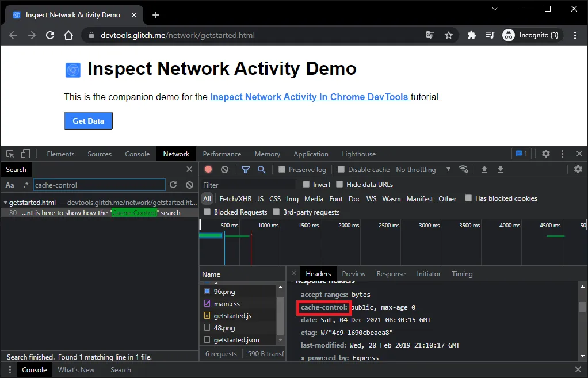Open the Application tab
Image resolution: width=588 pixels, height=378 pixels.
click(x=311, y=154)
